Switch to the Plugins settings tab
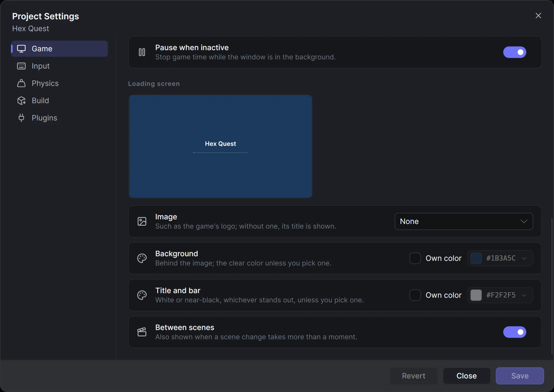Screen dimensions: 554x392 [59, 118]
